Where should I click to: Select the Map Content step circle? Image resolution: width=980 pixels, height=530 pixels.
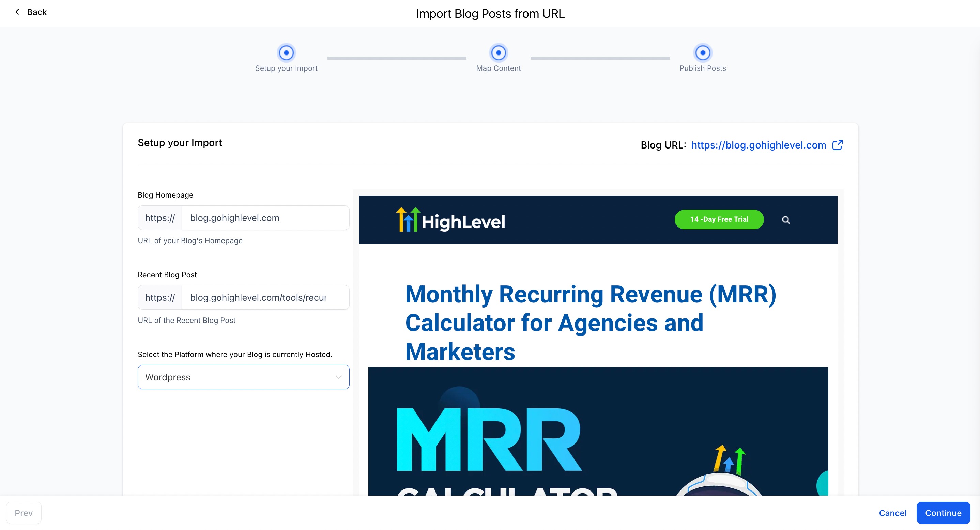pyautogui.click(x=498, y=53)
